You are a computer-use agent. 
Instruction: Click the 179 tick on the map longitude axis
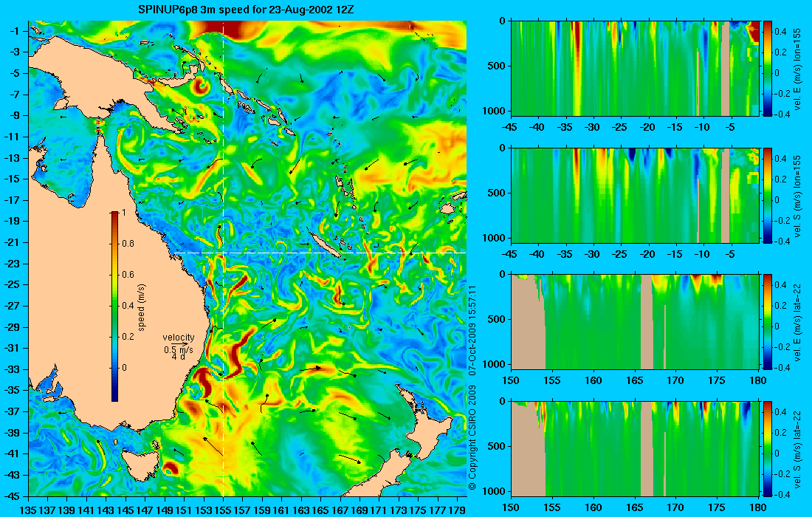[457, 510]
